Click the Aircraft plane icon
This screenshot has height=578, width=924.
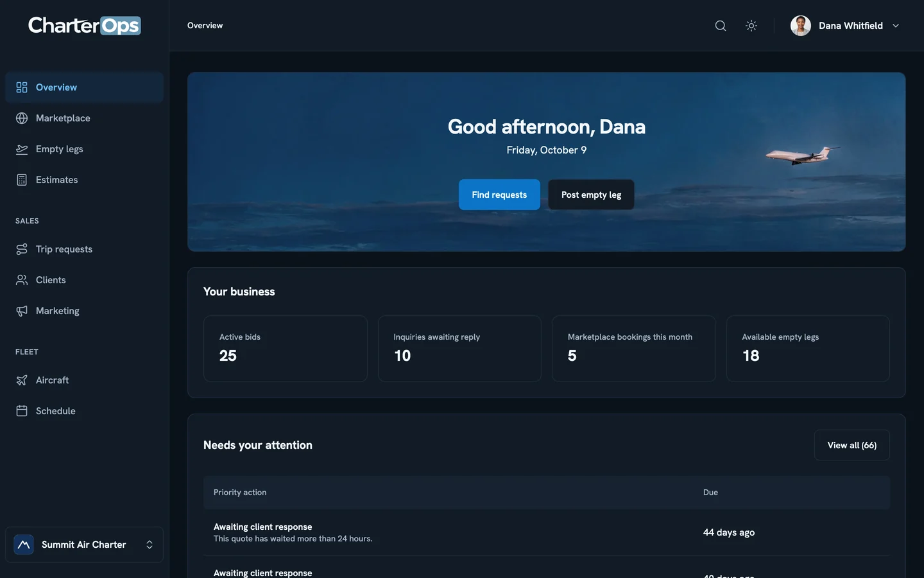[22, 380]
